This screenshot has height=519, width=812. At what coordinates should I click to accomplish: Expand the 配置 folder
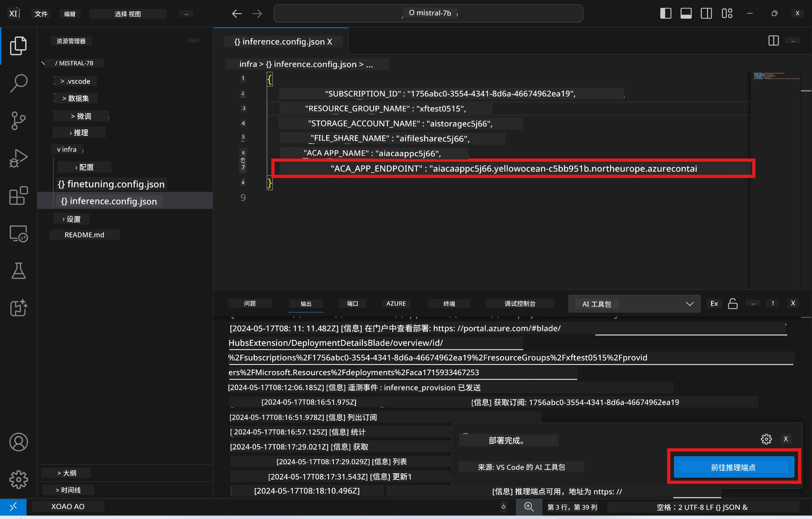(84, 167)
